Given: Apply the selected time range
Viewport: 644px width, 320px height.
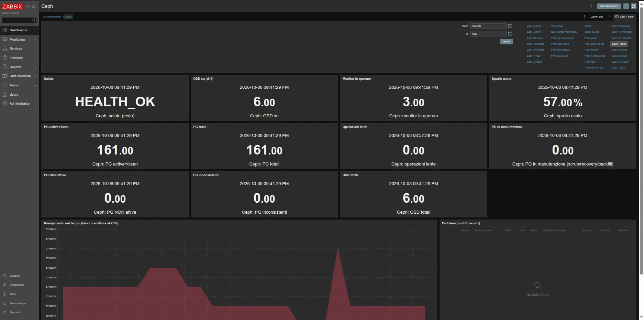Looking at the screenshot, I should [507, 42].
